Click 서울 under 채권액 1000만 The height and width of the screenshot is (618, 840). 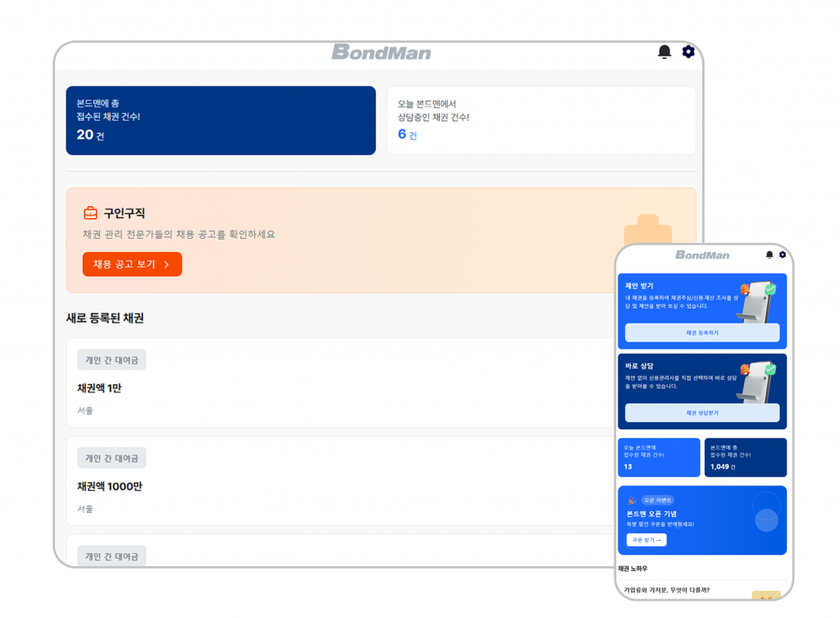tap(85, 509)
